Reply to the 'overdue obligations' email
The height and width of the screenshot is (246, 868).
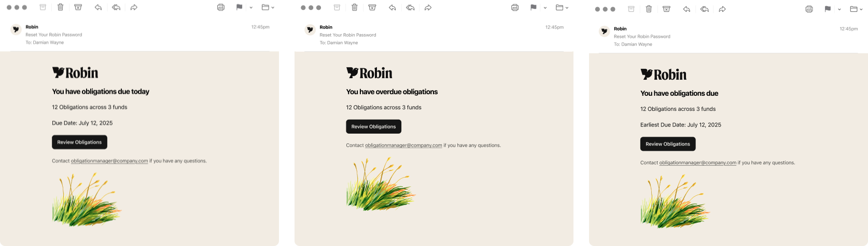(x=392, y=7)
